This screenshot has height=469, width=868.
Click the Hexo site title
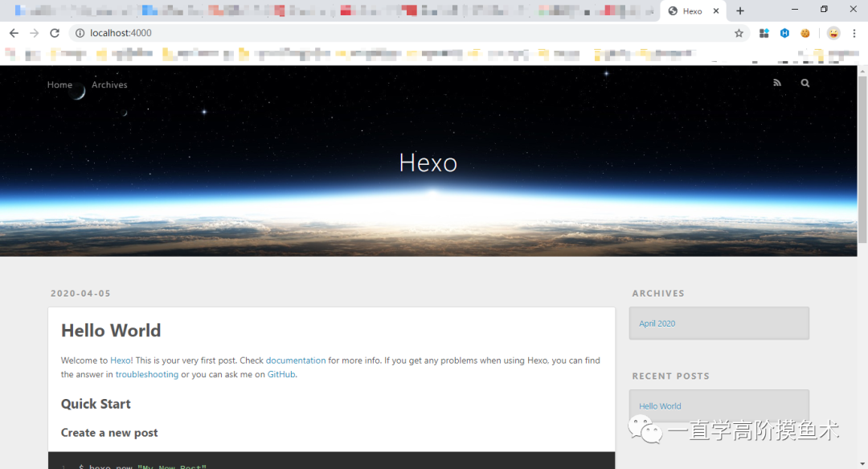click(428, 163)
